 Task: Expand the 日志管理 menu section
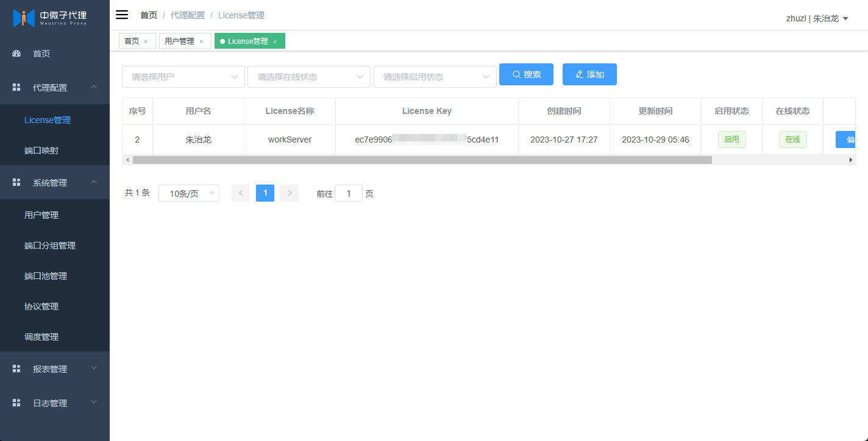[94, 403]
